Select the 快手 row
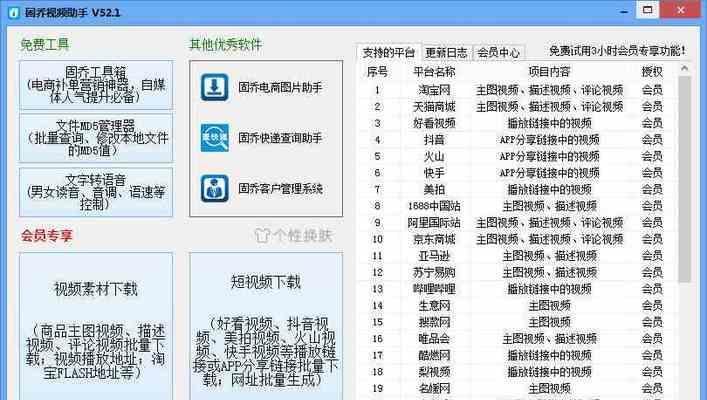The height and width of the screenshot is (400, 707). [518, 173]
